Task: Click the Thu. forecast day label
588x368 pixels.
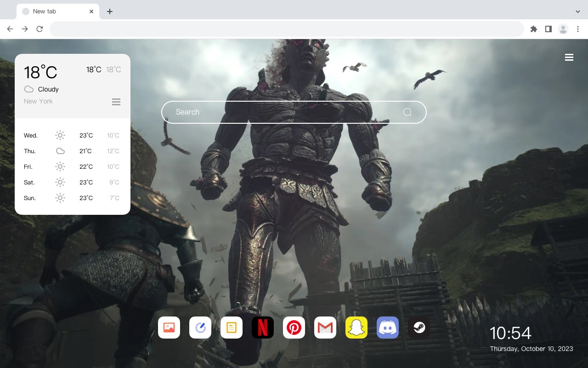Action: (x=30, y=151)
